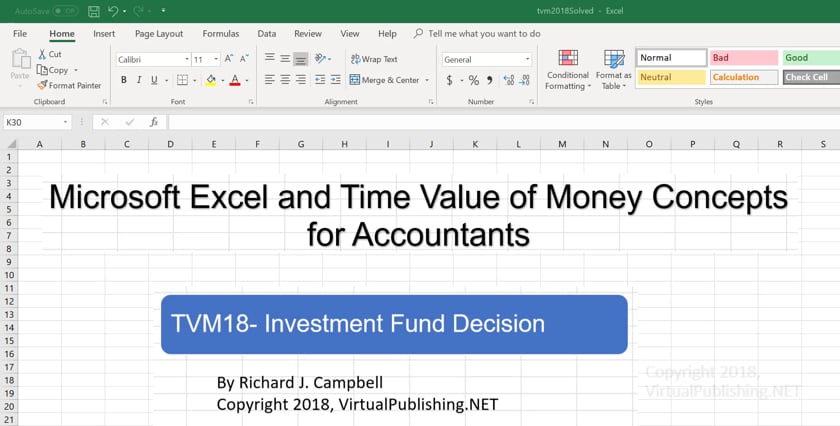Click the Insert Function fx icon
Viewport: 840px width, 426px height.
point(154,122)
